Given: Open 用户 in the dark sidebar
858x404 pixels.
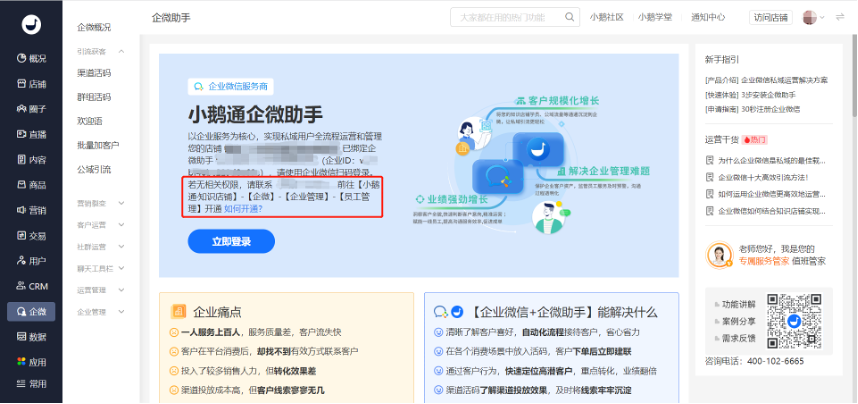Looking at the screenshot, I should [x=31, y=261].
